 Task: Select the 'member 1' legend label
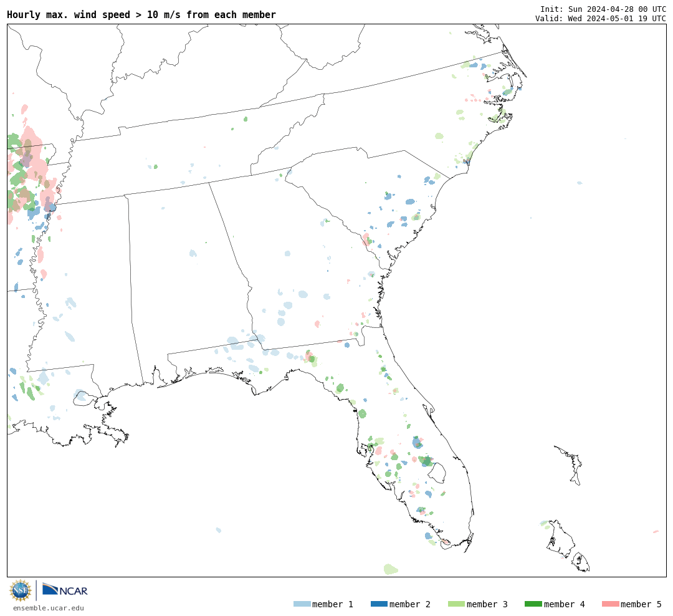tap(333, 604)
